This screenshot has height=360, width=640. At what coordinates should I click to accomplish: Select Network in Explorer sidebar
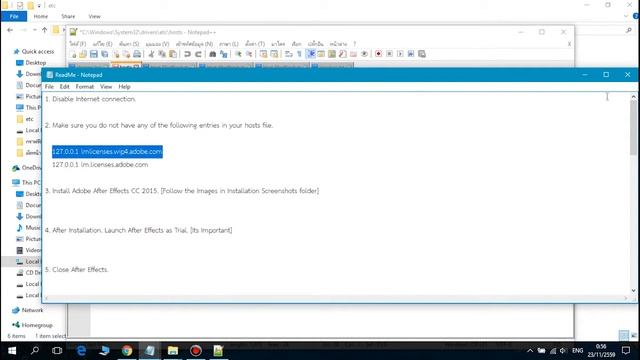coord(32,310)
